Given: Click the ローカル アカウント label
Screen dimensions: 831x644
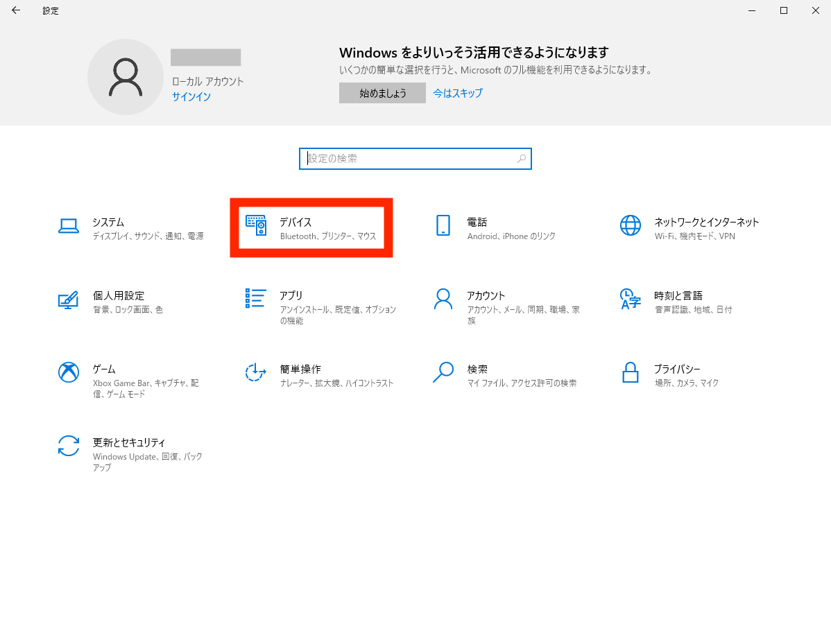Looking at the screenshot, I should coord(208,82).
